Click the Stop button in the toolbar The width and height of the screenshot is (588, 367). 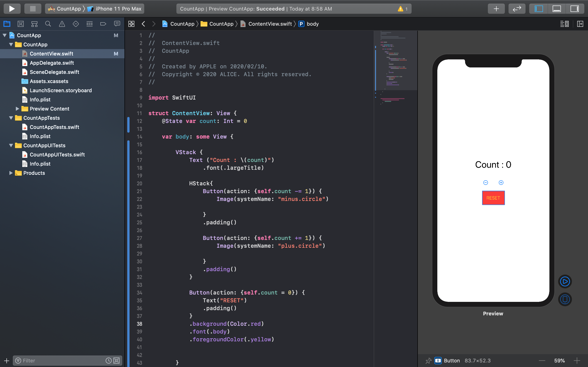click(x=33, y=9)
